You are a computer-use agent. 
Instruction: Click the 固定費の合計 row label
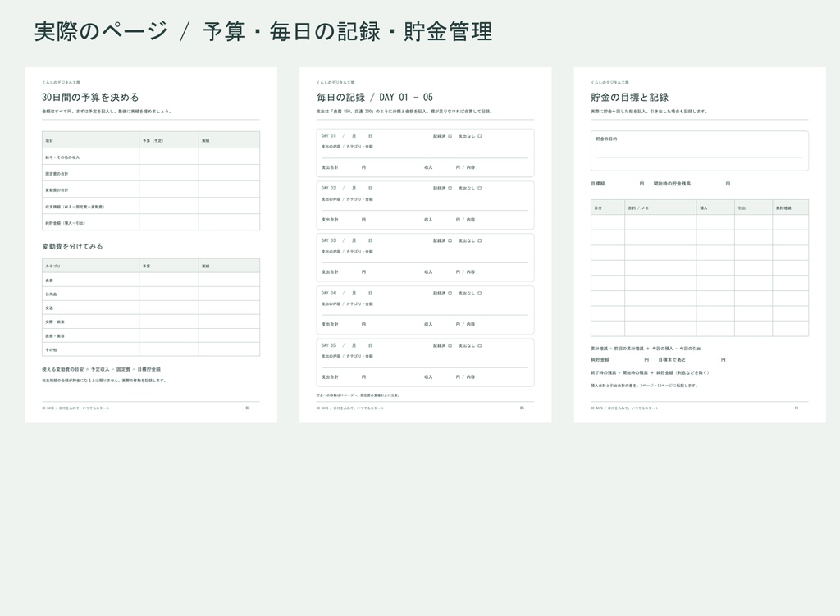[57, 174]
